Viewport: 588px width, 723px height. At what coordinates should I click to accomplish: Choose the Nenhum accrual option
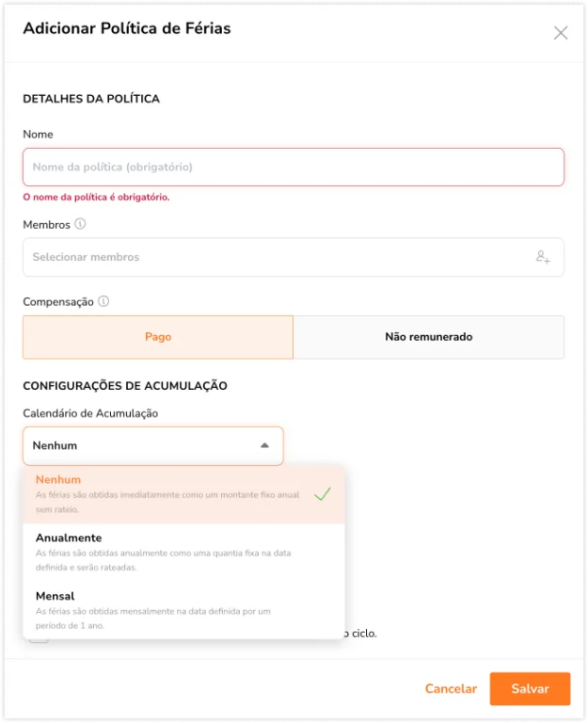click(183, 494)
